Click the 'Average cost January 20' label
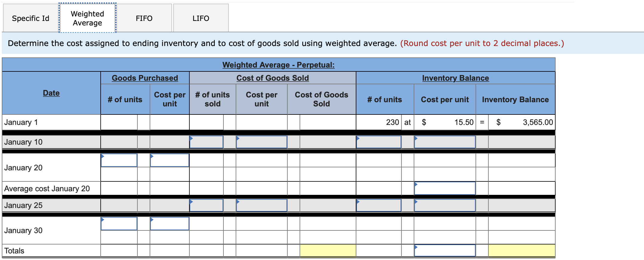This screenshot has width=644, height=260. pos(47,189)
